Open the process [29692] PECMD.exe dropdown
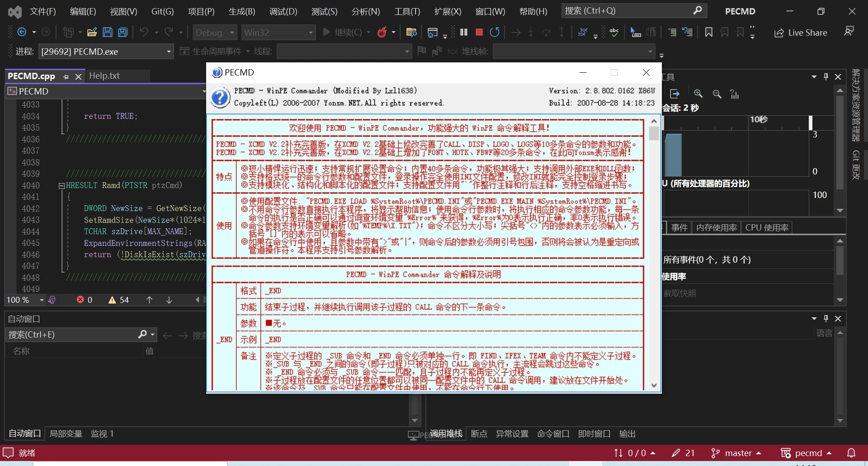Image resolution: width=868 pixels, height=466 pixels. [x=106, y=52]
